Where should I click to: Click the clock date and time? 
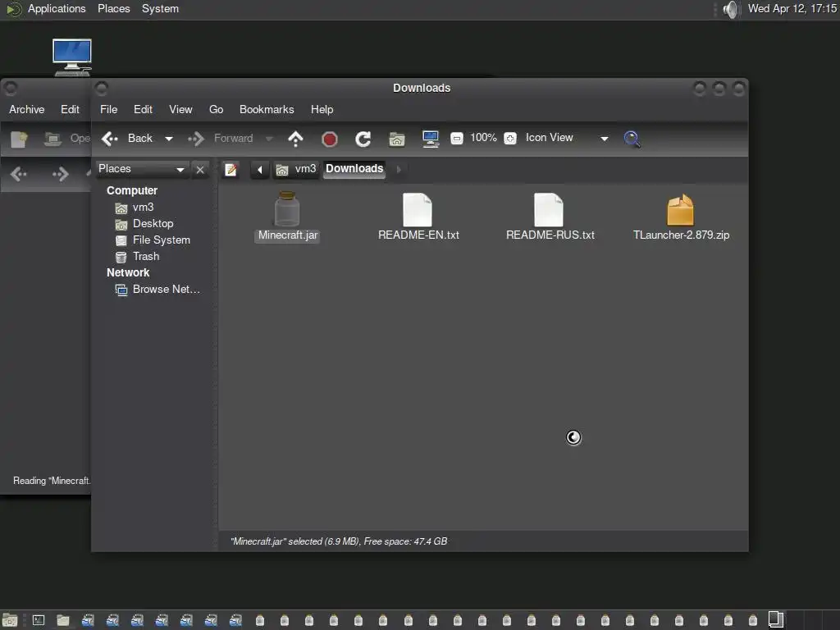[792, 9]
